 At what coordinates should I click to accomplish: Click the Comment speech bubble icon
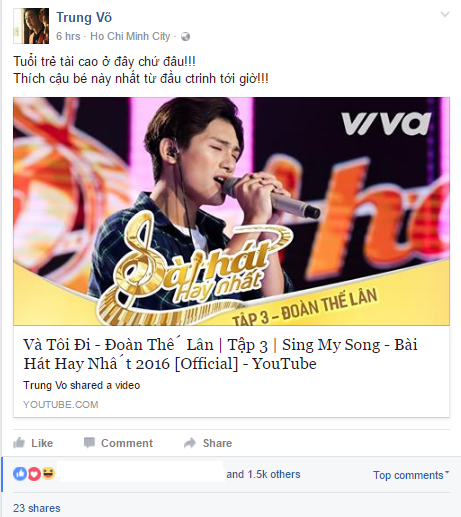pos(89,443)
